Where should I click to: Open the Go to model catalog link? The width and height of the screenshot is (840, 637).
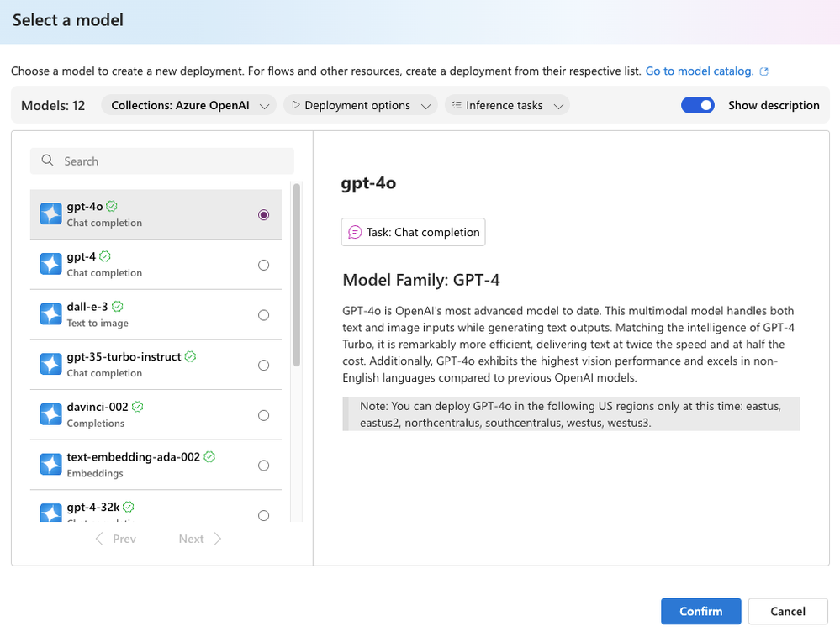click(x=699, y=71)
